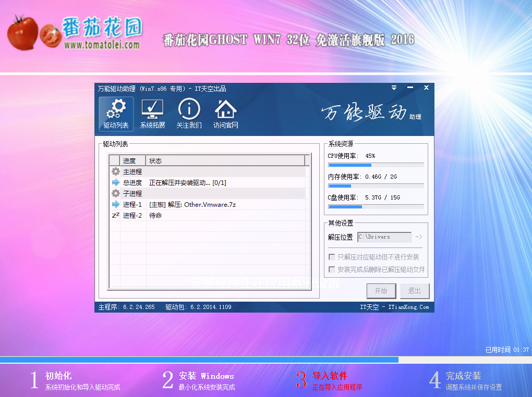Click the browse arrow beside 解压位置
This screenshot has height=397, width=532.
pos(419,237)
